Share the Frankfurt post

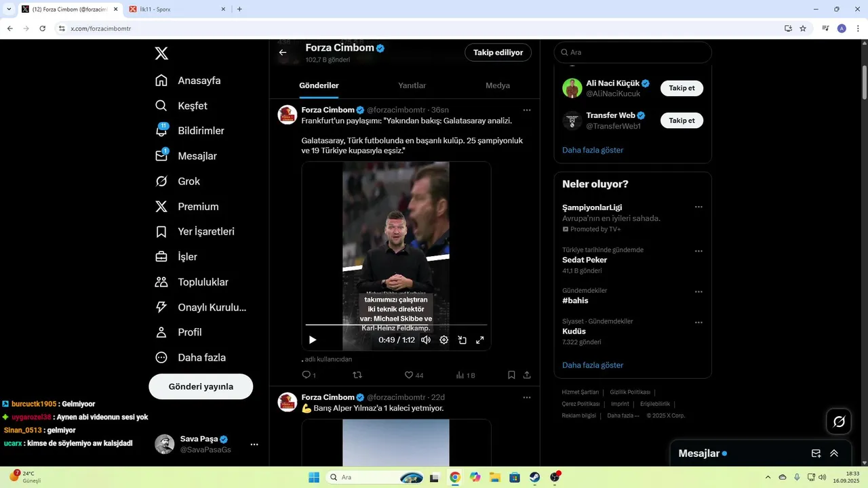[x=527, y=375]
